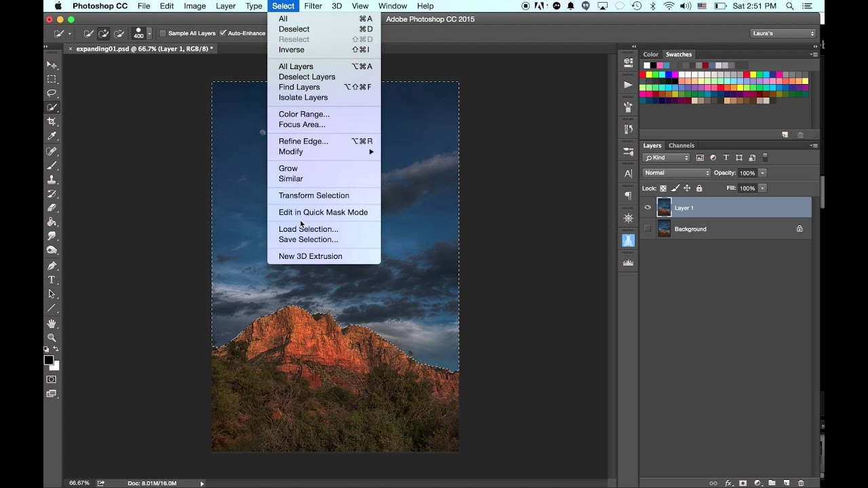Select the Type tool in toolbox
The width and height of the screenshot is (868, 488).
pos(52,280)
